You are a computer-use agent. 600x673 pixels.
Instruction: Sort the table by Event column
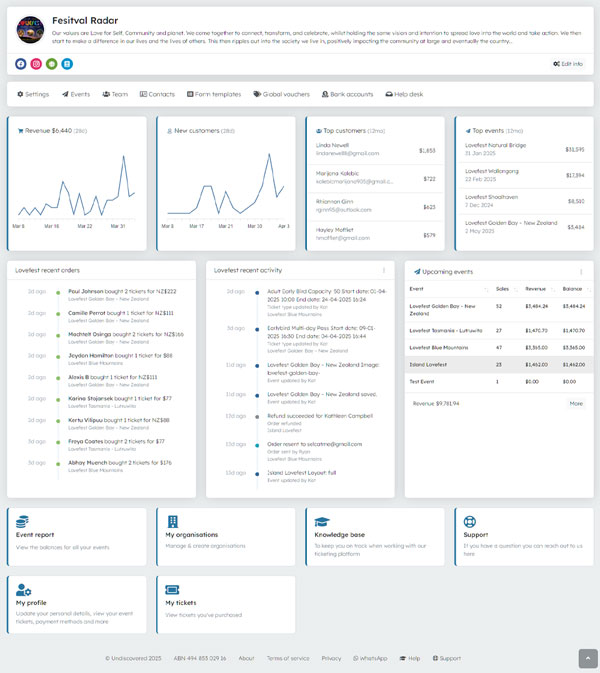pos(448,289)
